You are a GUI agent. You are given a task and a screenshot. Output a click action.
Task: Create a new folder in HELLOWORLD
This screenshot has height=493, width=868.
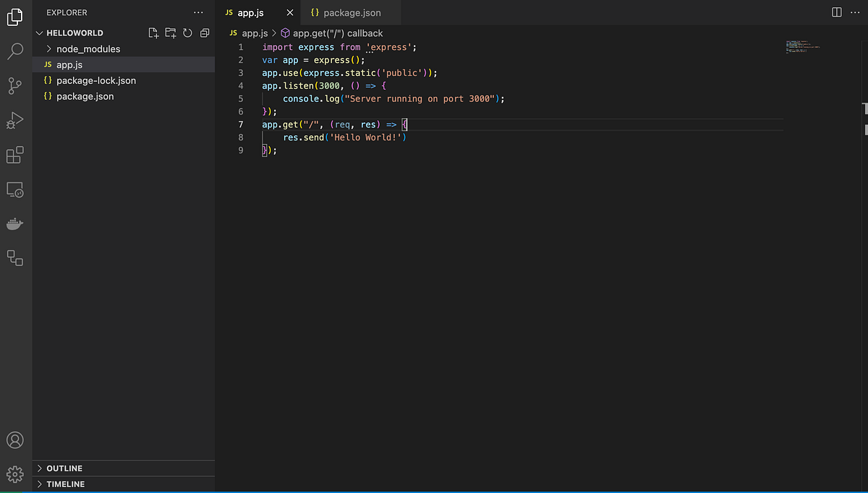(170, 32)
